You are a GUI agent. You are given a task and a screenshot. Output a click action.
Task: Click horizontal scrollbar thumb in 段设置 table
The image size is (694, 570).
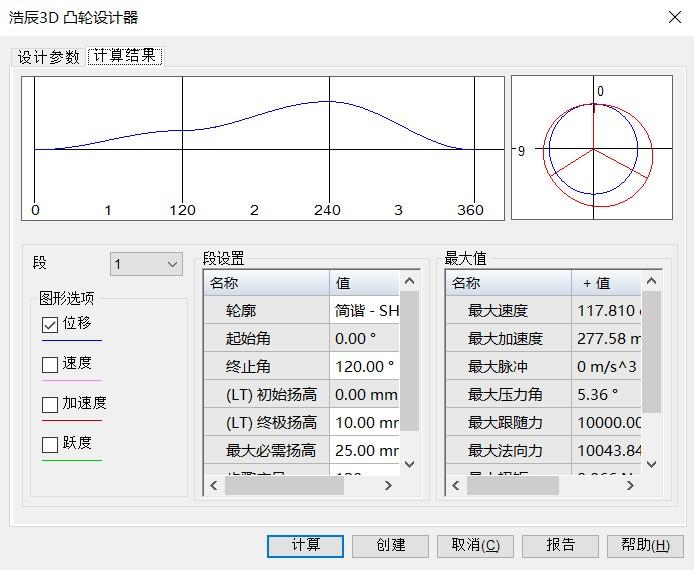[x=284, y=485]
